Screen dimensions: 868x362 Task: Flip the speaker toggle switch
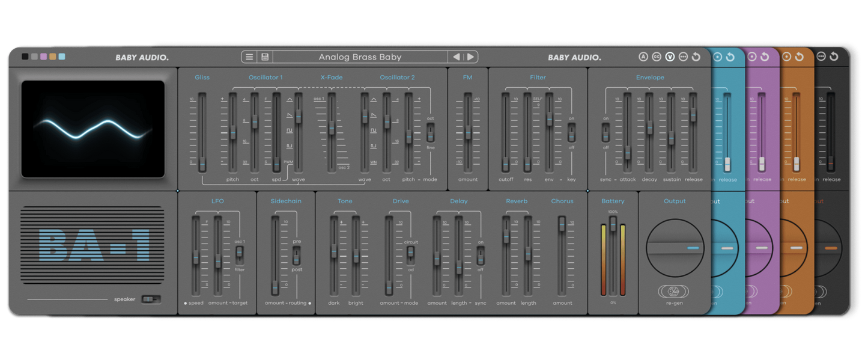coord(151,299)
